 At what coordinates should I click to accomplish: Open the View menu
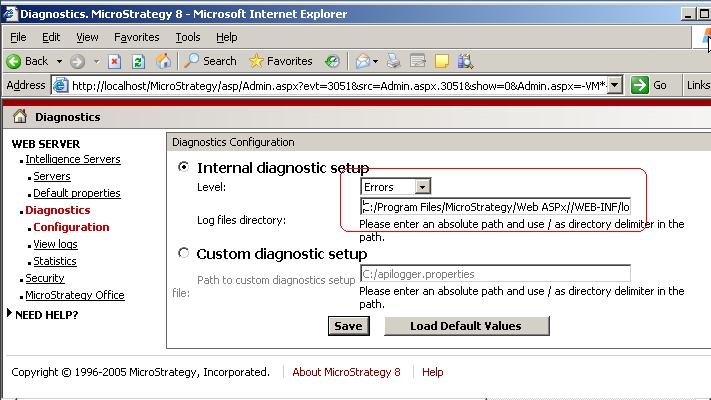tap(87, 37)
